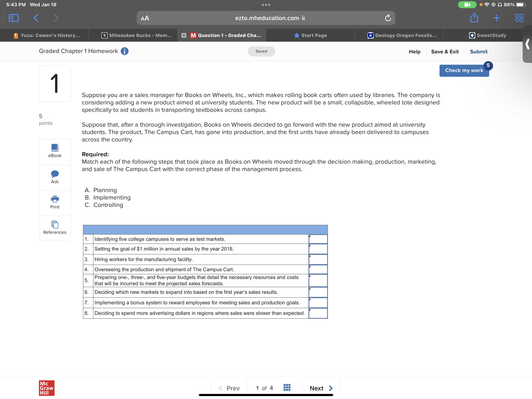Open the Safari share sheet icon

pyautogui.click(x=474, y=18)
